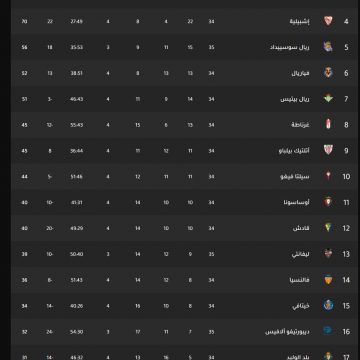Open team name إشبيلية link

(299, 22)
